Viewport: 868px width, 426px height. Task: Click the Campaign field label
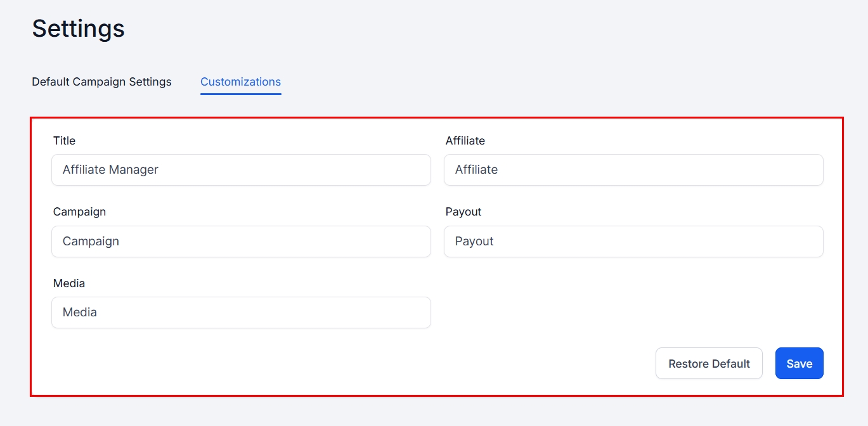[79, 212]
